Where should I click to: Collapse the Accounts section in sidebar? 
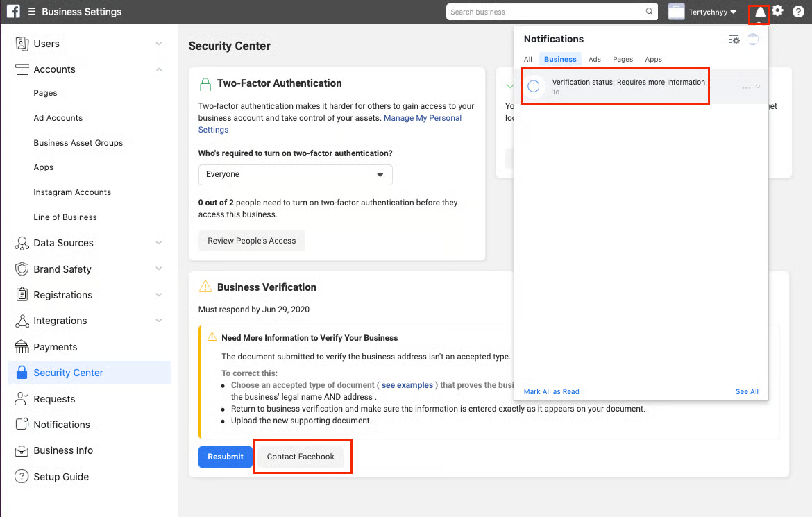159,69
